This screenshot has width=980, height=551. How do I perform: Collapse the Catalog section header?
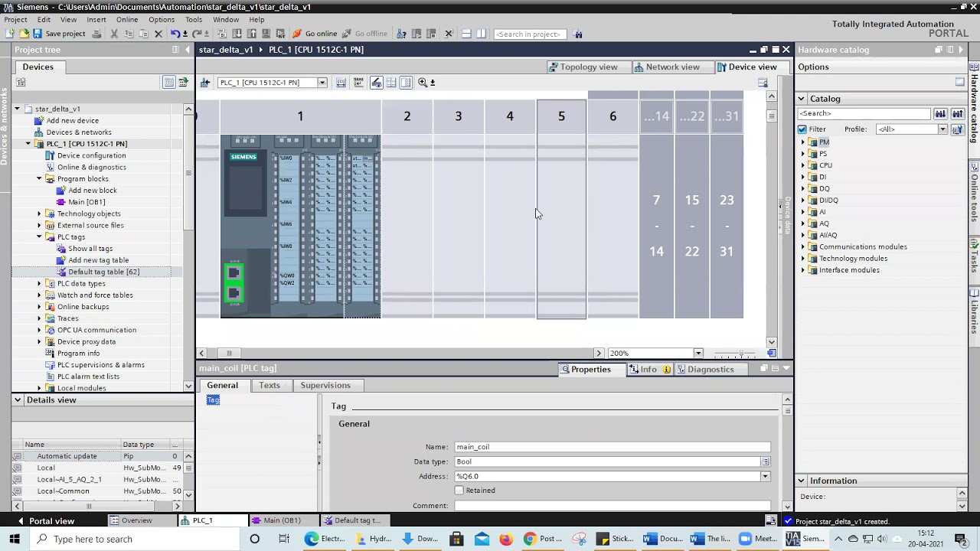click(802, 99)
